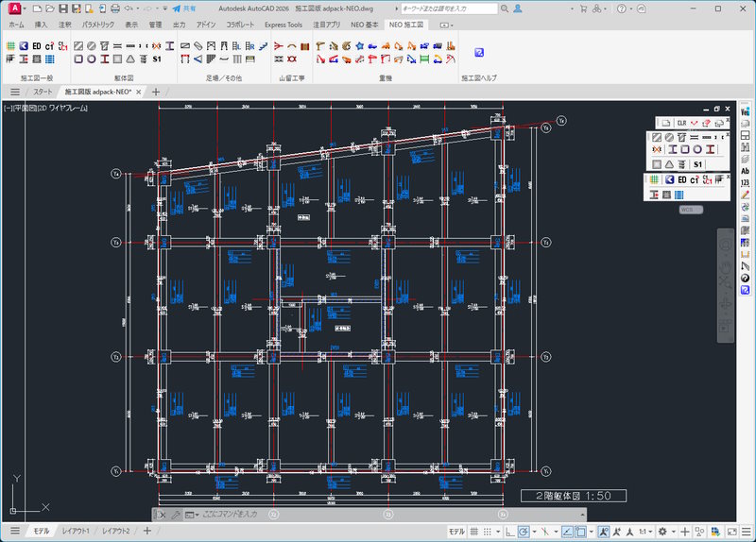The image size is (756, 542).
Task: Open the customization menu in status bar
Action: [745, 532]
